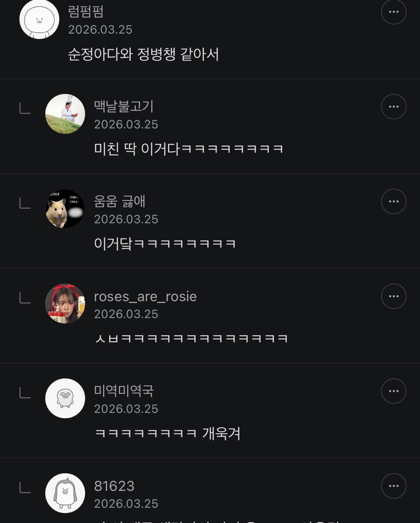
Task: Open more options for 럼펌펌's comment
Action: 394,12
